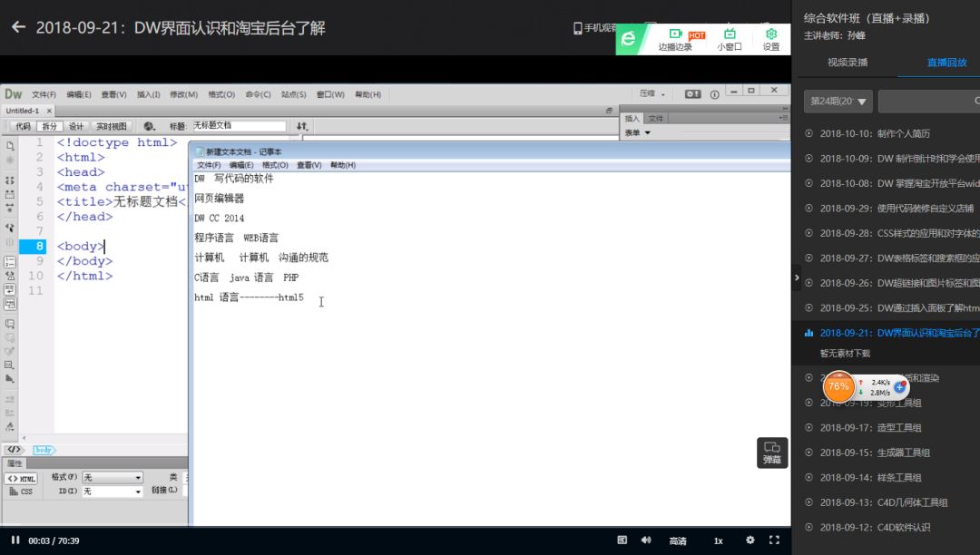Change the 1x playback speed
The width and height of the screenshot is (980, 555).
coord(718,541)
